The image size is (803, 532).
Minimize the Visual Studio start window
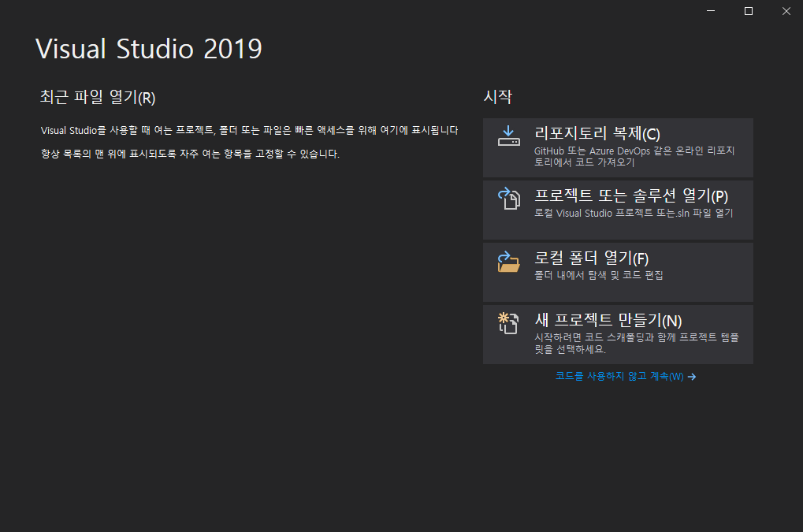coord(711,11)
